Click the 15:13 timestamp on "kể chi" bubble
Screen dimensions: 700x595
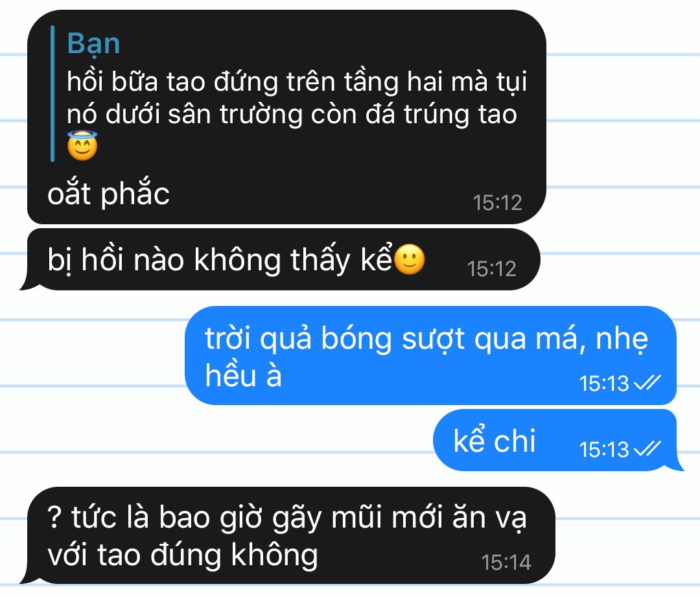[x=603, y=449]
